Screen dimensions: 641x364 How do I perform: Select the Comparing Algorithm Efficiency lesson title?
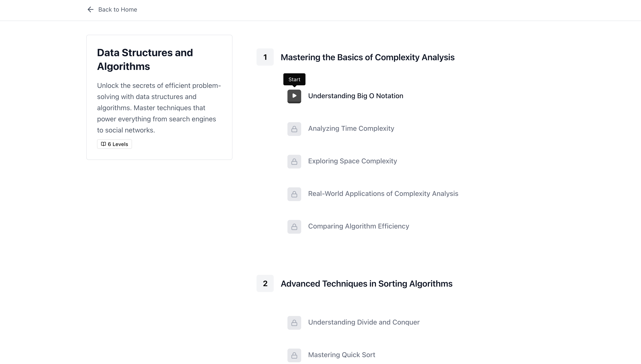(x=358, y=226)
